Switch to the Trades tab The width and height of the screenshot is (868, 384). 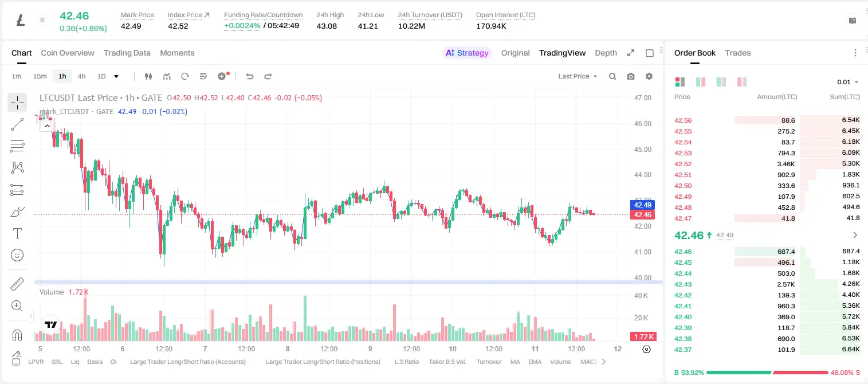coord(737,53)
